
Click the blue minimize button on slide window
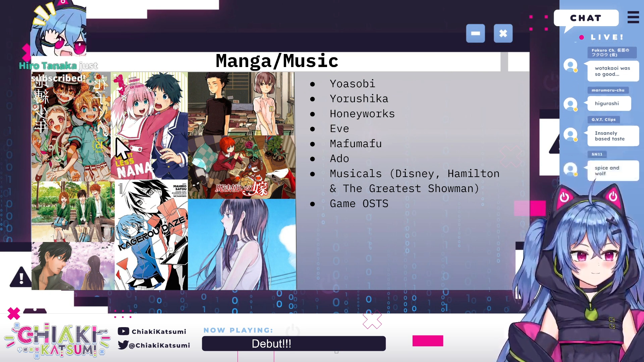[x=475, y=33]
